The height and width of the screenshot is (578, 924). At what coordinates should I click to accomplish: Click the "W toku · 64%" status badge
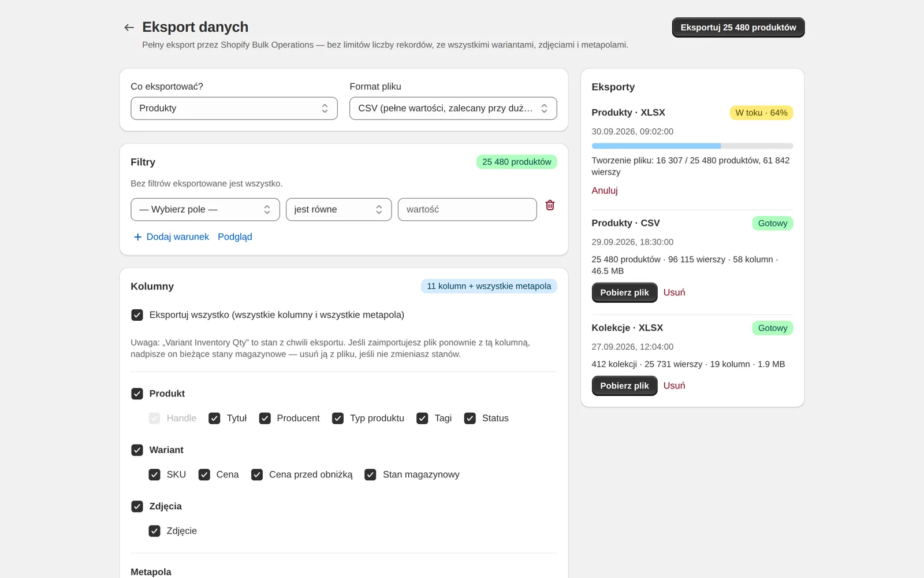(x=761, y=113)
